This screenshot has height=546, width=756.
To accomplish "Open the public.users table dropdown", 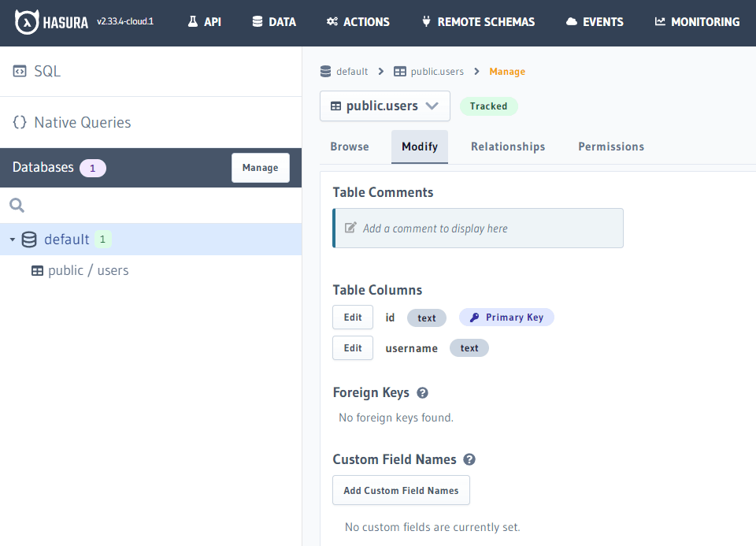I will pos(385,106).
